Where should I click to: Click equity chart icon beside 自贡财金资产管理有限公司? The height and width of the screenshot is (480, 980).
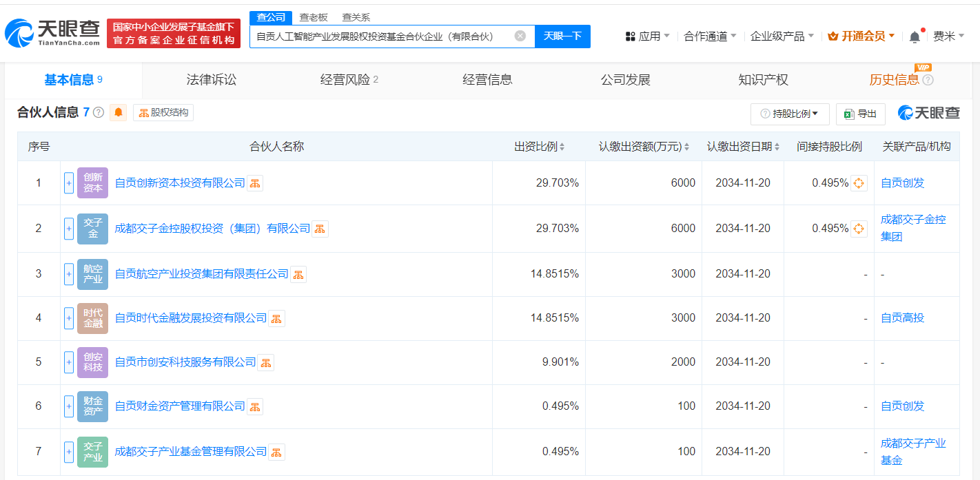click(x=255, y=406)
